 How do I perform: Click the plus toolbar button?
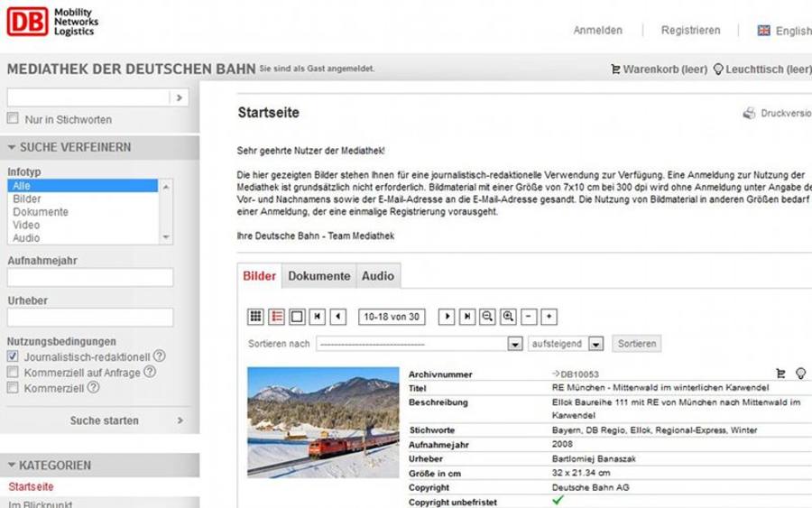coord(549,317)
